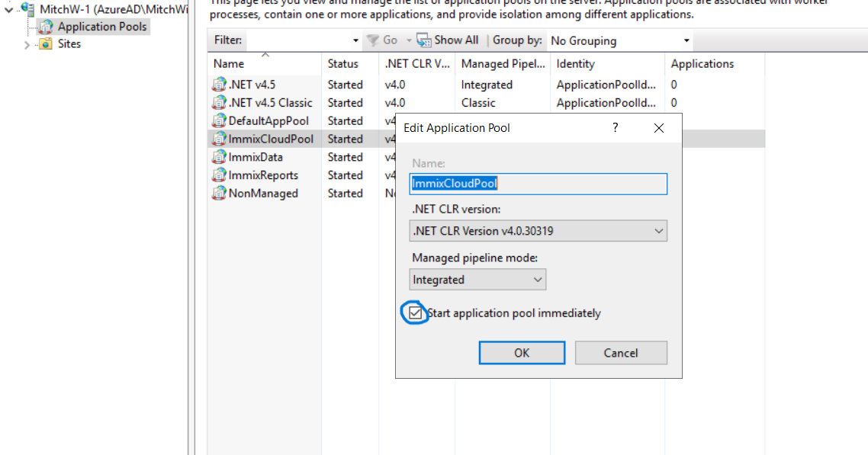The width and height of the screenshot is (868, 455).
Task: Click the Identity cell of .NET v4.5 Classic
Action: [606, 103]
